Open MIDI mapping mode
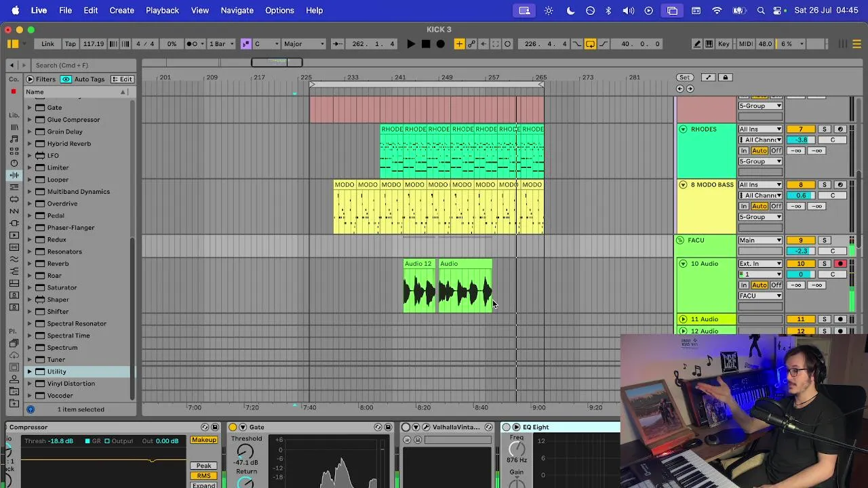This screenshot has height=488, width=868. pos(745,44)
